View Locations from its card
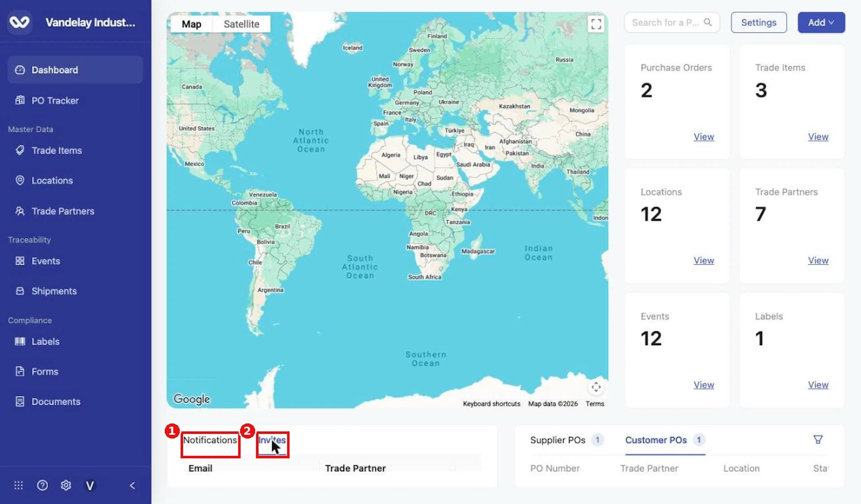Image resolution: width=861 pixels, height=504 pixels. (704, 261)
